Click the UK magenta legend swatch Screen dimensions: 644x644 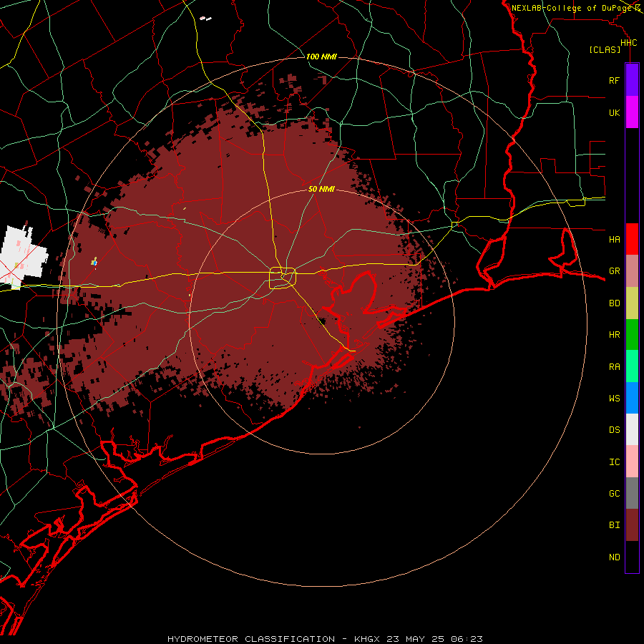point(632,112)
